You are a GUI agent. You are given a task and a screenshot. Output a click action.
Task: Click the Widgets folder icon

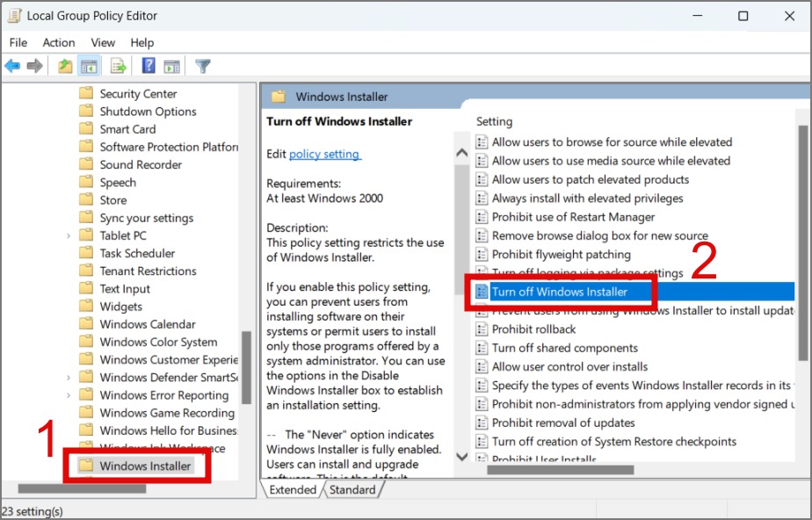click(86, 306)
